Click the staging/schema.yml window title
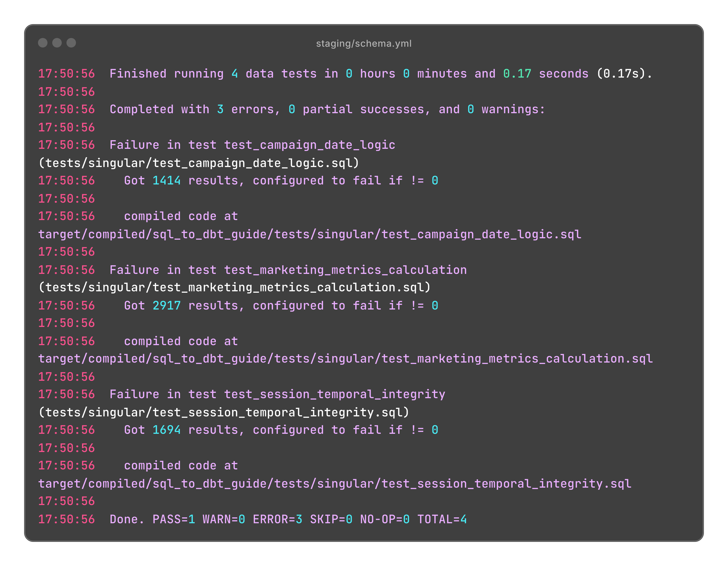 click(364, 44)
